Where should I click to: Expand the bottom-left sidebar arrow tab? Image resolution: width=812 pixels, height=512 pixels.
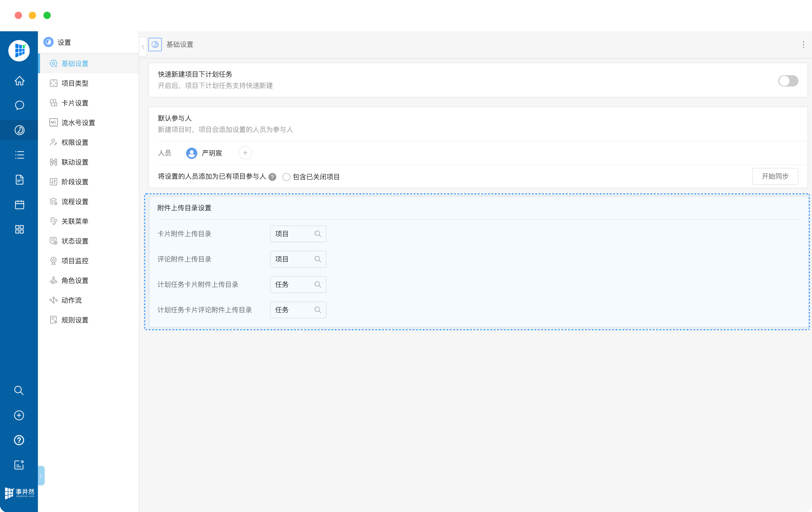pyautogui.click(x=41, y=476)
